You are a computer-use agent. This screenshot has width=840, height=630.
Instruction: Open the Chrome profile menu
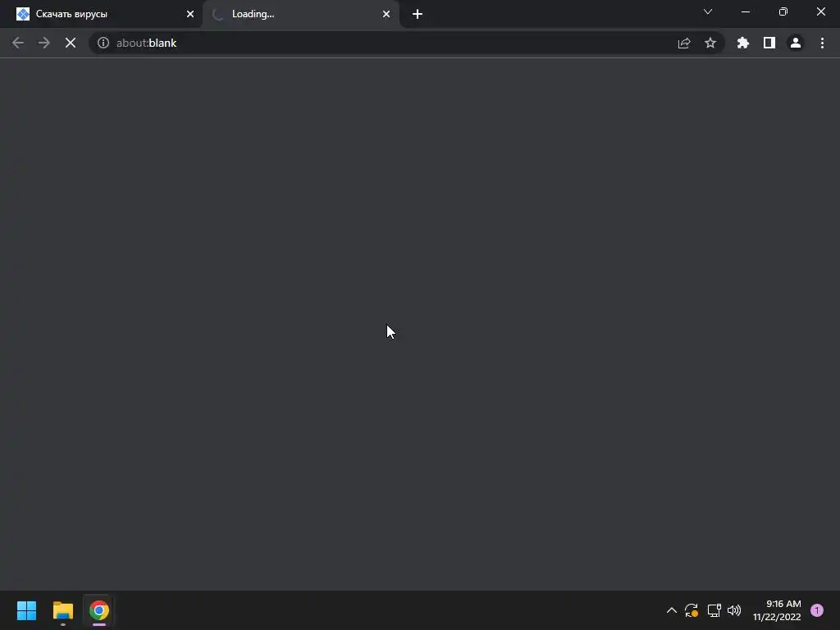pyautogui.click(x=796, y=43)
